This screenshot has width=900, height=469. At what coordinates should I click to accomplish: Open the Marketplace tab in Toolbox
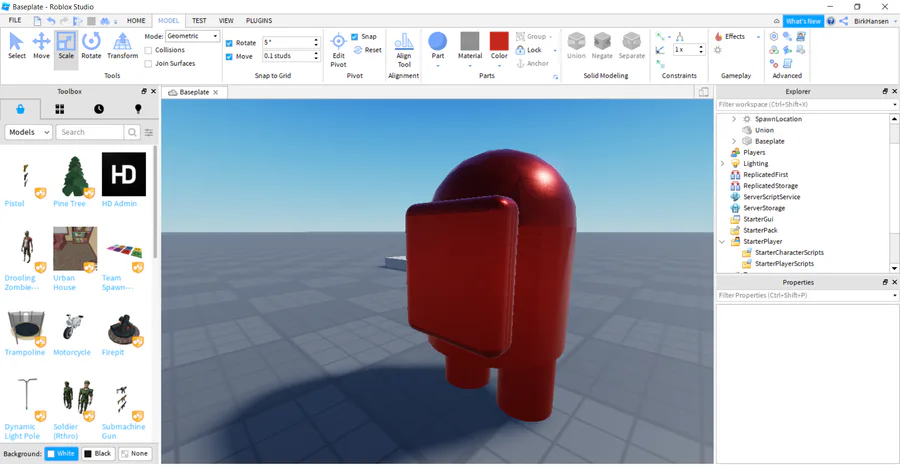tap(21, 109)
